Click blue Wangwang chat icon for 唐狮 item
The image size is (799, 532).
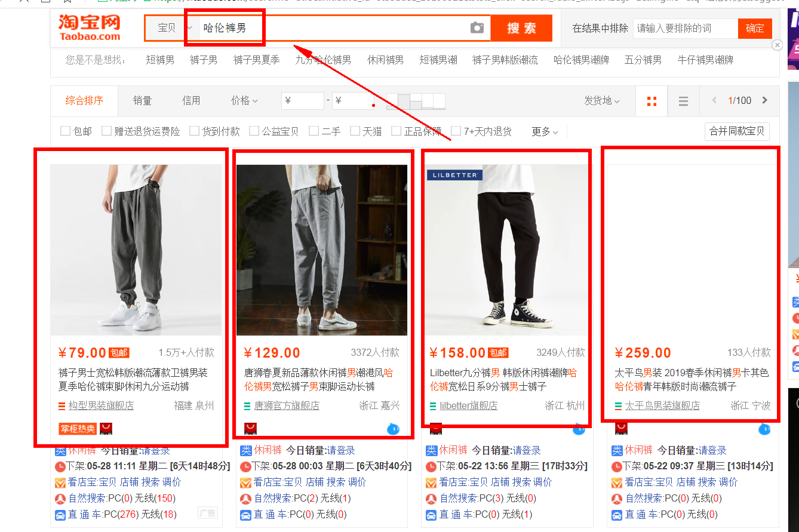coord(393,428)
